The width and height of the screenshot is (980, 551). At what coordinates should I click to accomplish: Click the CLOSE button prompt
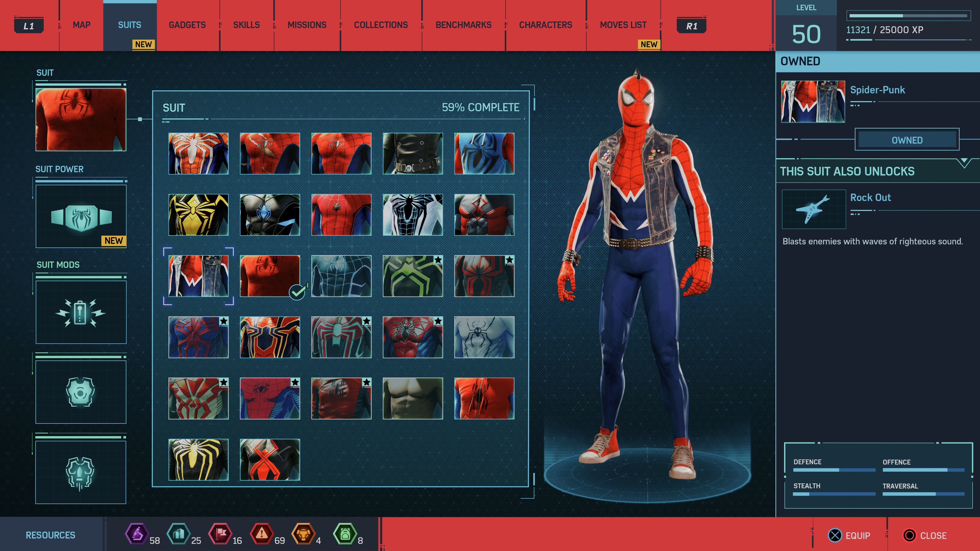924,535
